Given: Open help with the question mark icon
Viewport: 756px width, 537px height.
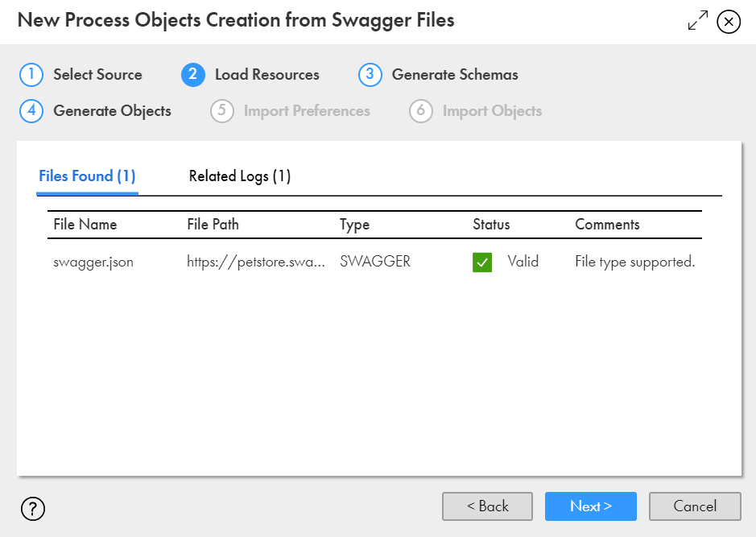Looking at the screenshot, I should pyautogui.click(x=33, y=509).
